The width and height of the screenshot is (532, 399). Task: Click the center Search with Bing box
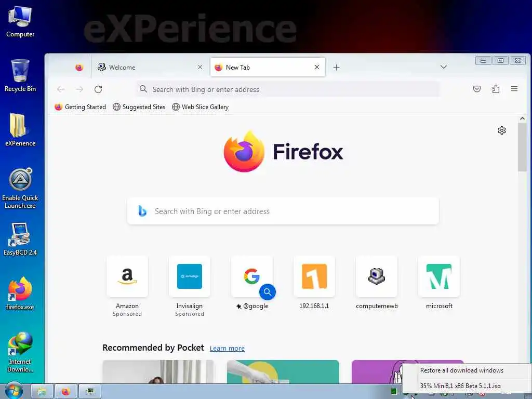(283, 211)
